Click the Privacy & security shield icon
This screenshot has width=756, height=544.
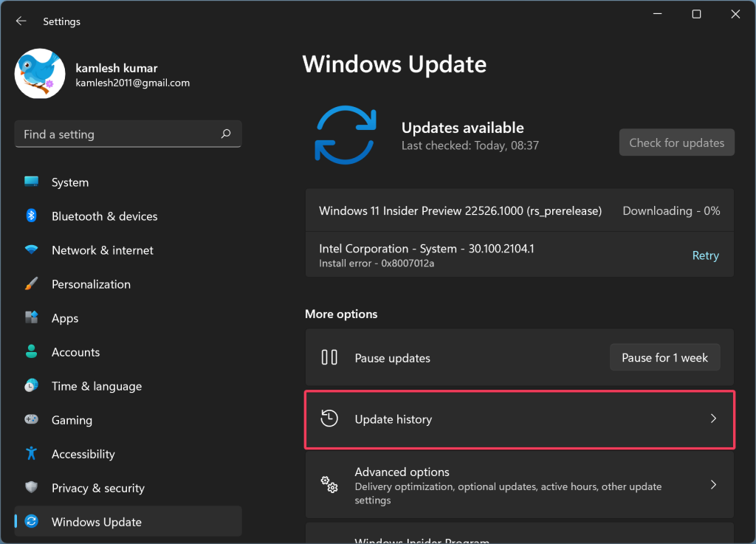[x=31, y=487]
